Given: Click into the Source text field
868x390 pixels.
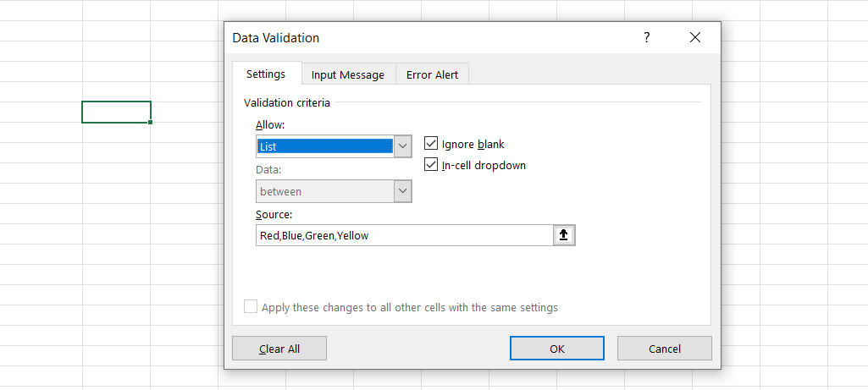Looking at the screenshot, I should point(404,235).
